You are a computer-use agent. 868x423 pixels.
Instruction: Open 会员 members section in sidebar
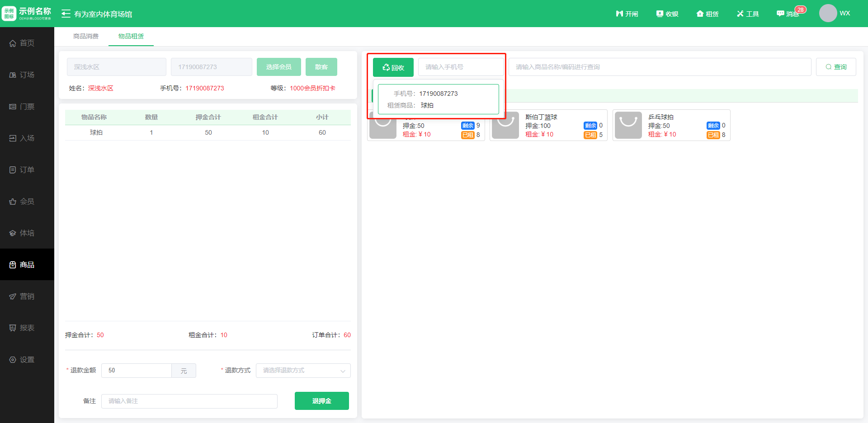[22, 202]
